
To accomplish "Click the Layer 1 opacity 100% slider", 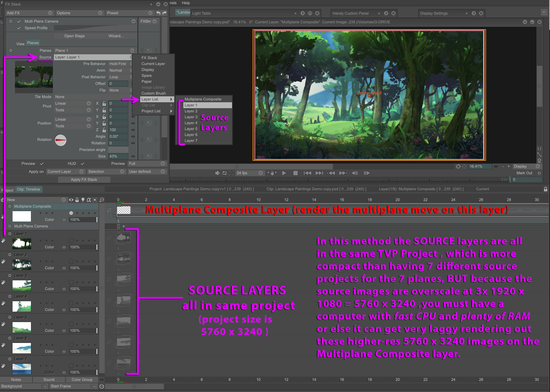I will (x=83, y=247).
